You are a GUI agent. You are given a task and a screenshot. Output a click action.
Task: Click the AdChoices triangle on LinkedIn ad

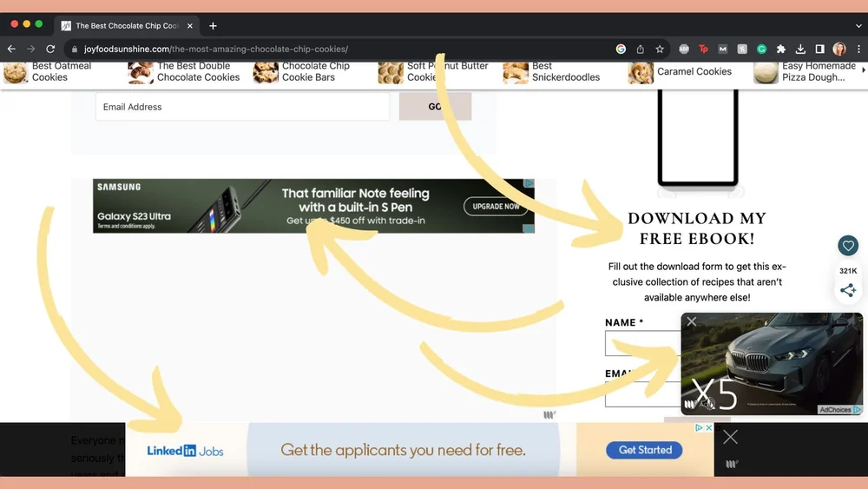click(x=699, y=427)
